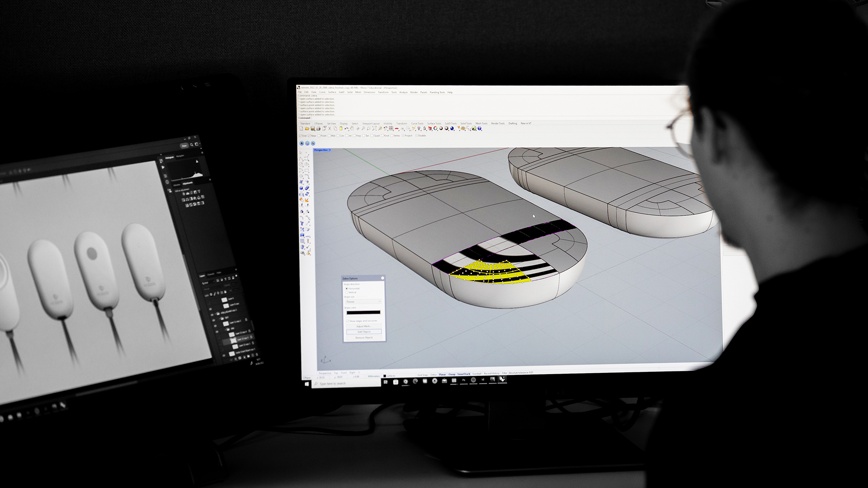
Task: Click the Print icon in Standard toolbar
Action: (318, 128)
